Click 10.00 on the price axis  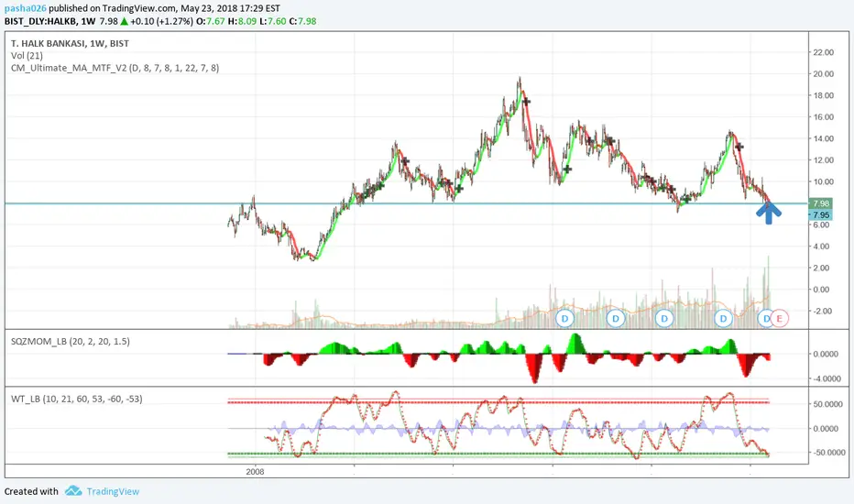point(823,181)
